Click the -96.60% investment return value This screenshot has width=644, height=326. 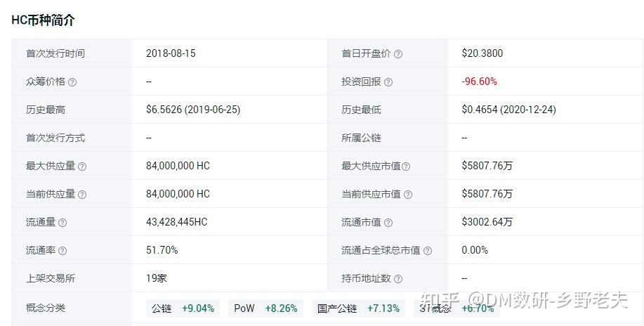tap(479, 81)
